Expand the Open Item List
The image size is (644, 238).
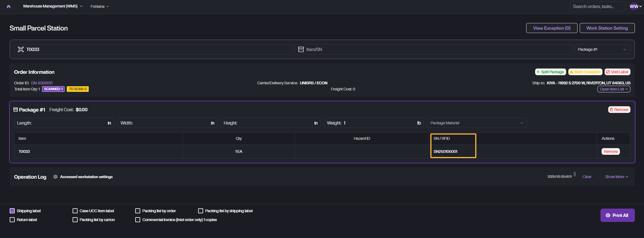[x=614, y=89]
